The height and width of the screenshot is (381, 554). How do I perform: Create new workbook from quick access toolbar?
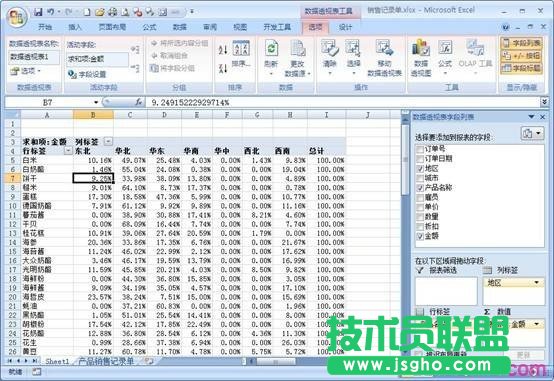pos(87,12)
